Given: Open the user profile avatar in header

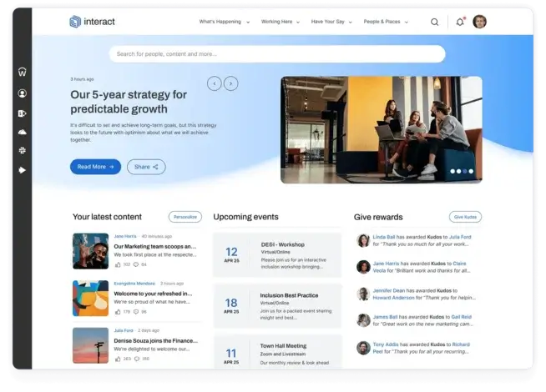Looking at the screenshot, I should pos(479,22).
